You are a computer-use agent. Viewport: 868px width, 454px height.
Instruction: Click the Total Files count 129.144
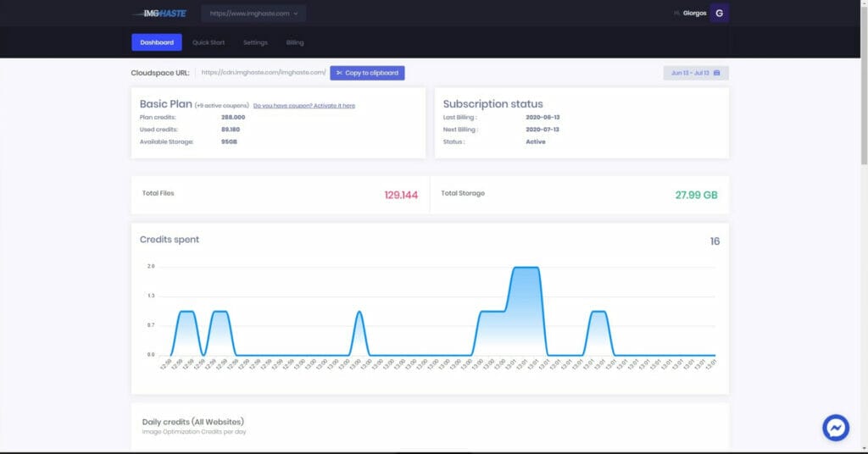coord(400,195)
